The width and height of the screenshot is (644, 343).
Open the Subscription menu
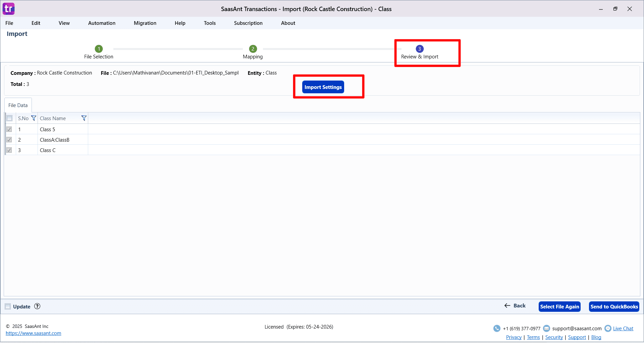point(248,23)
